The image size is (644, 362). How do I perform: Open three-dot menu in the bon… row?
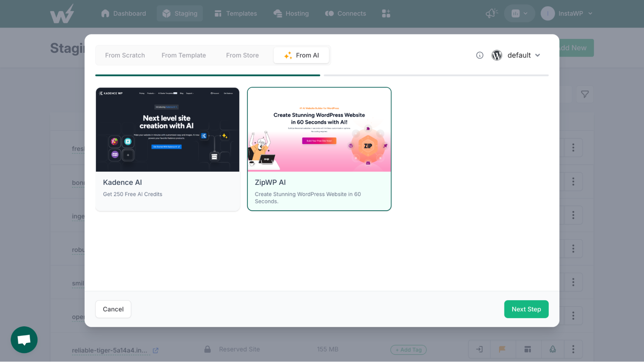573,181
